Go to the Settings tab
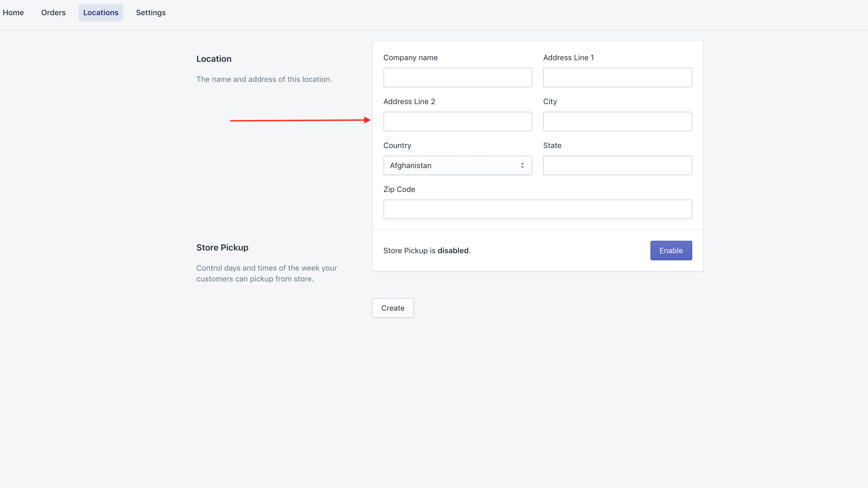 pyautogui.click(x=151, y=12)
